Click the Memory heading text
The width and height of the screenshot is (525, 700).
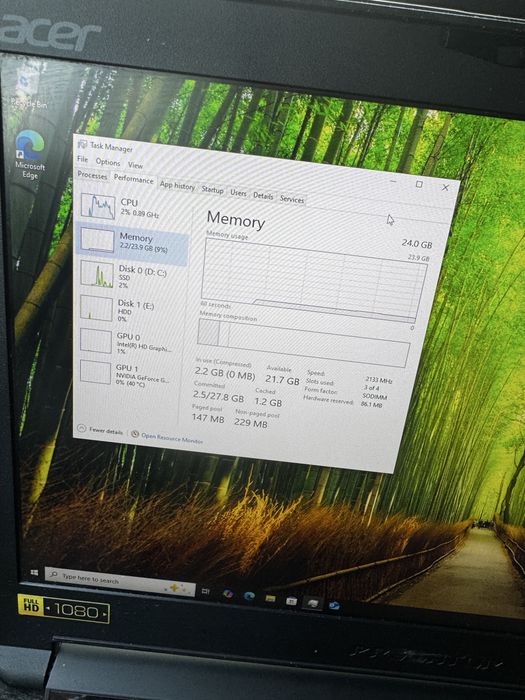pos(236,221)
